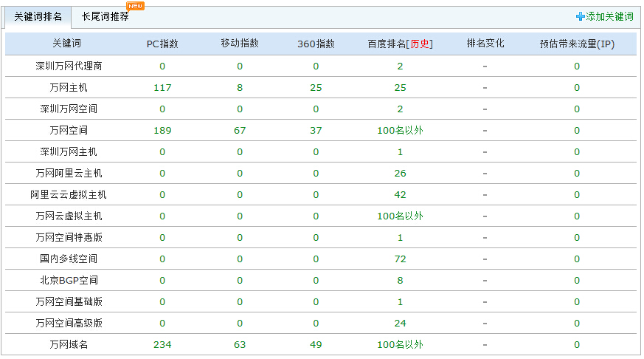
Task: Open the red 历史 link in header
Action: tap(419, 44)
